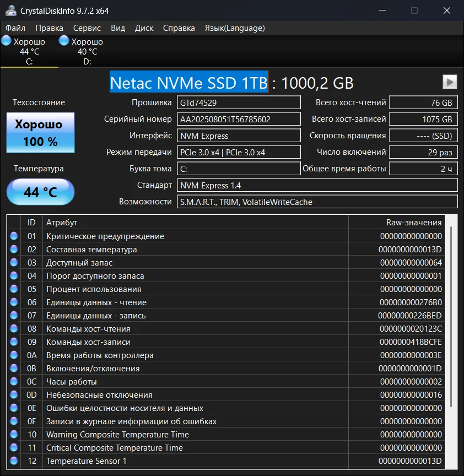Click the next disk arrow button

450,82
